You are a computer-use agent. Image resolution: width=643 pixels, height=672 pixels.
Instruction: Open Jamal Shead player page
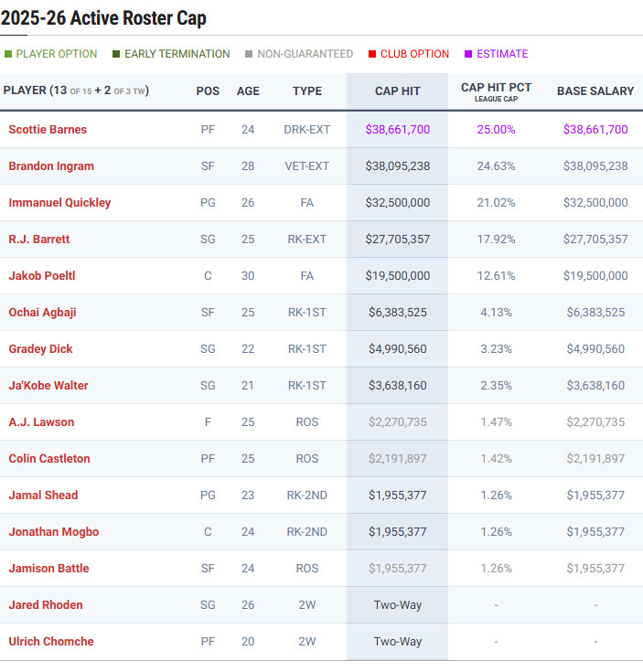click(43, 495)
